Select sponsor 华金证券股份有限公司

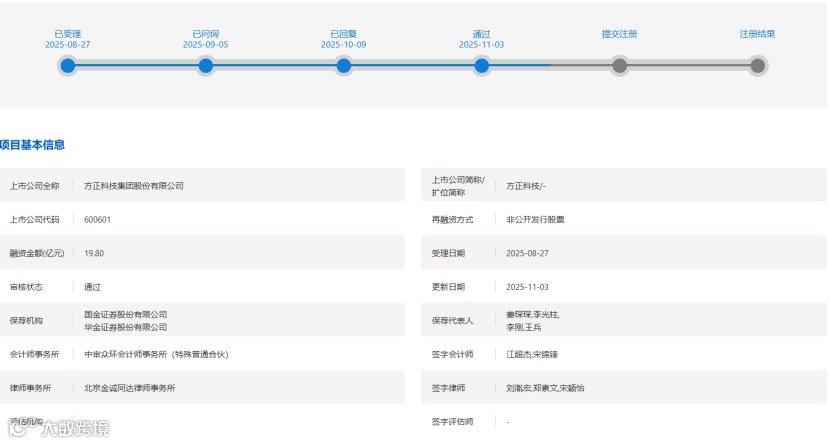[x=125, y=327]
